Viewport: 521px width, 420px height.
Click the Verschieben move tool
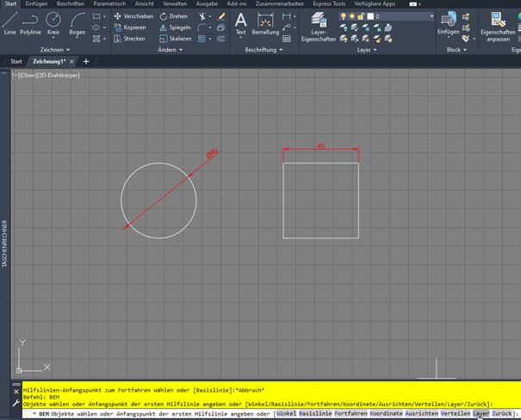click(133, 16)
